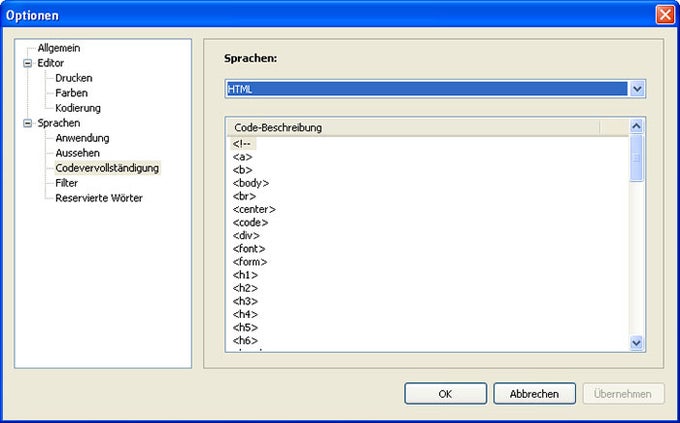Select the <div> list entry
680x423 pixels.
click(x=246, y=236)
